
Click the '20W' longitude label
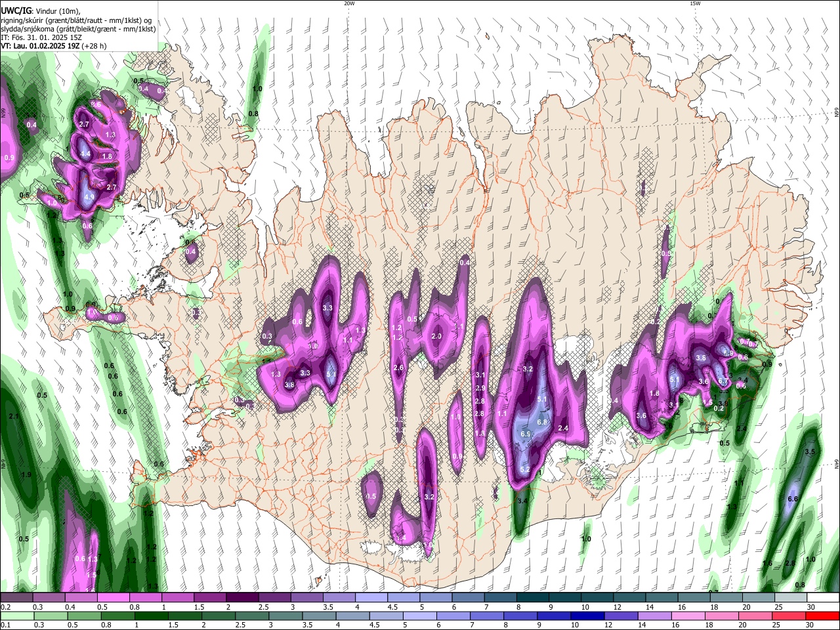point(349,3)
